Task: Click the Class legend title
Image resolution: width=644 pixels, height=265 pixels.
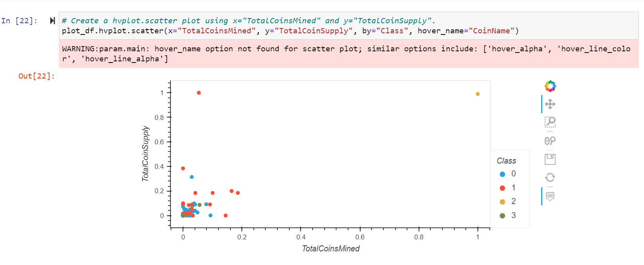Action: click(507, 160)
